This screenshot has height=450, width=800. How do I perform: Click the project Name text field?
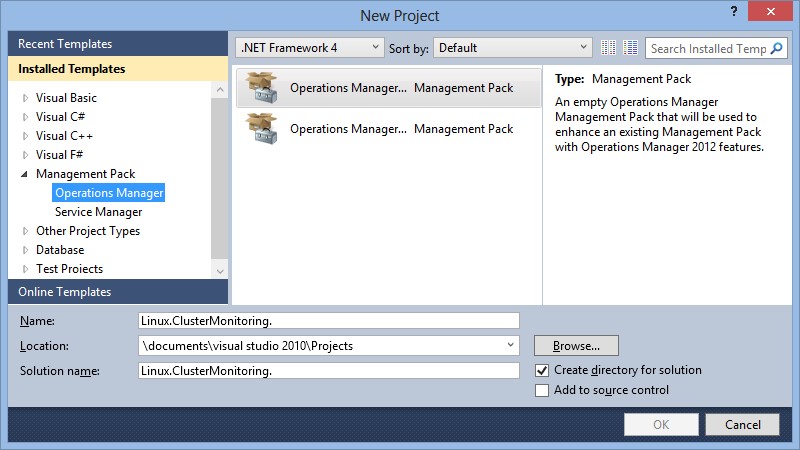[329, 321]
